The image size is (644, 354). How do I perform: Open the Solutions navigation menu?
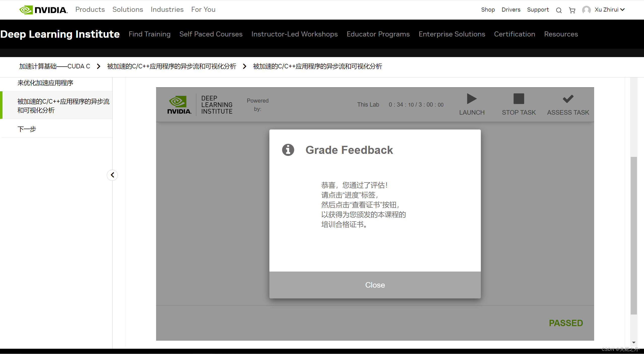pyautogui.click(x=128, y=10)
